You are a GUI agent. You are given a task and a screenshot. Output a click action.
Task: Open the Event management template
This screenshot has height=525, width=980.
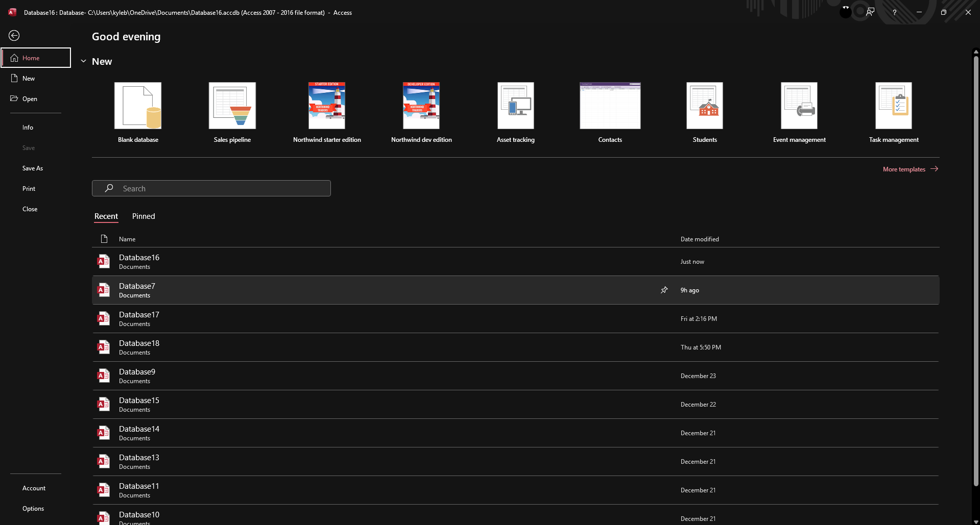[x=799, y=106]
